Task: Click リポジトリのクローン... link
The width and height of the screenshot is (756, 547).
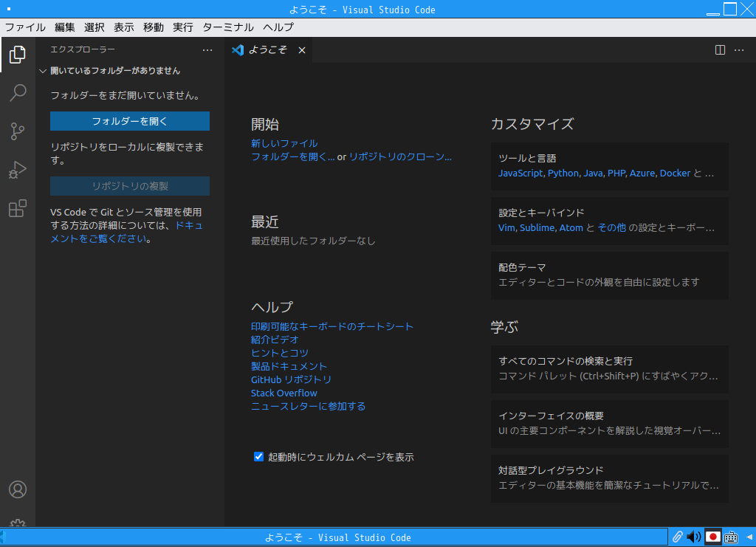Action: 400,156
